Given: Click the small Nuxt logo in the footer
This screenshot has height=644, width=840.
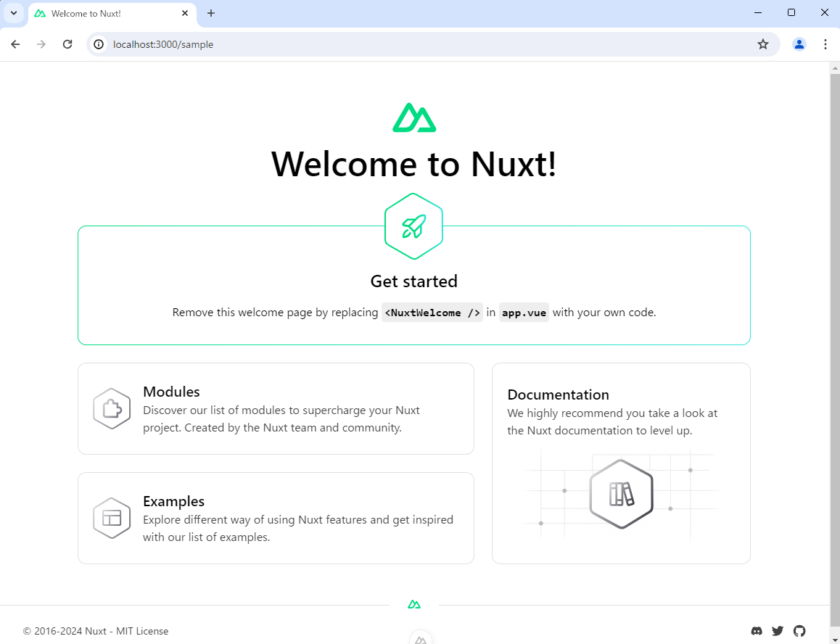Looking at the screenshot, I should click(413, 604).
